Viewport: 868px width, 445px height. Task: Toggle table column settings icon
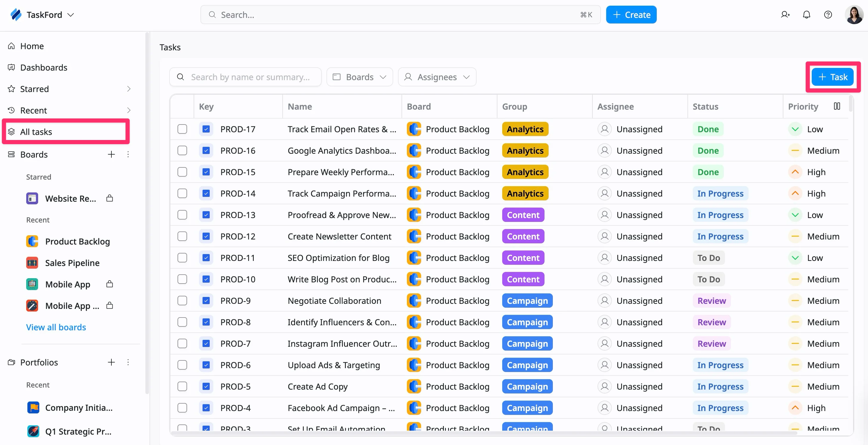click(837, 106)
